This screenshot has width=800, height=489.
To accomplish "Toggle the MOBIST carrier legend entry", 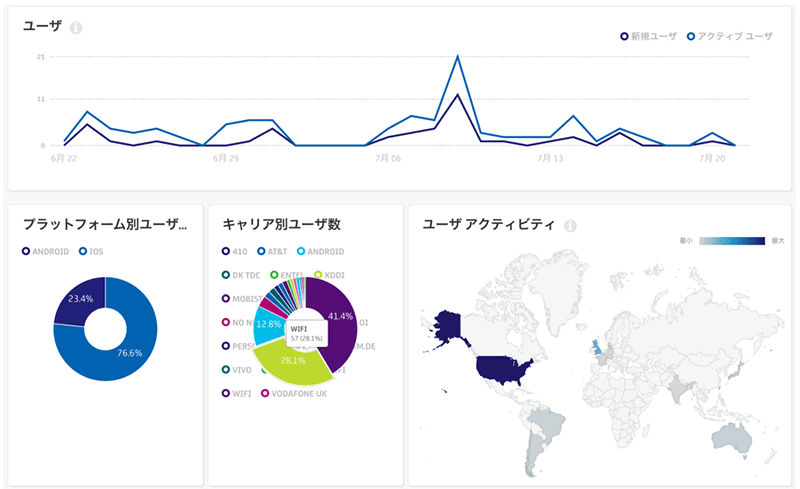I will pos(242,299).
